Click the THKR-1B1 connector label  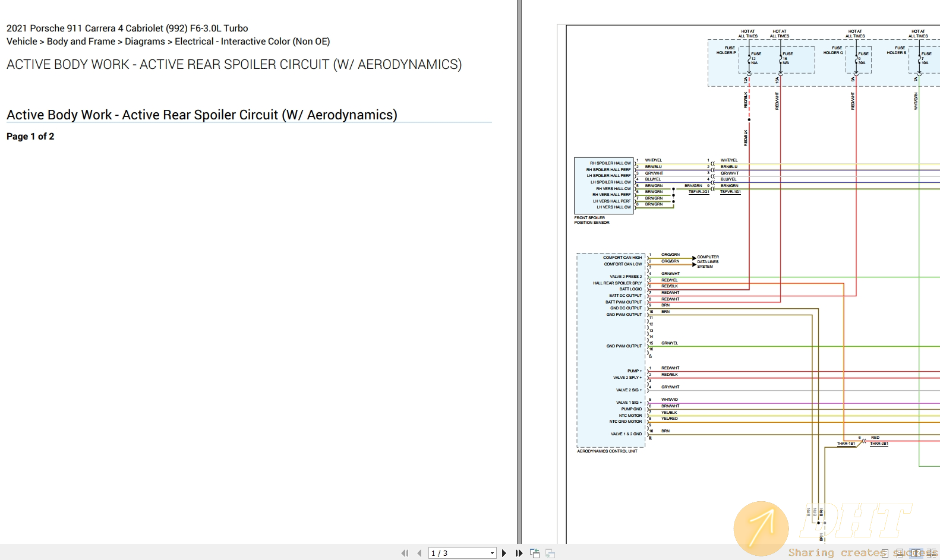pyautogui.click(x=846, y=444)
